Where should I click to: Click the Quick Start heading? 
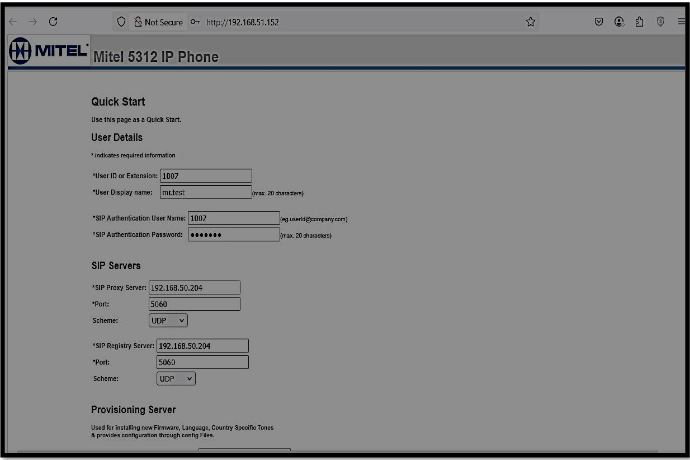click(x=118, y=102)
